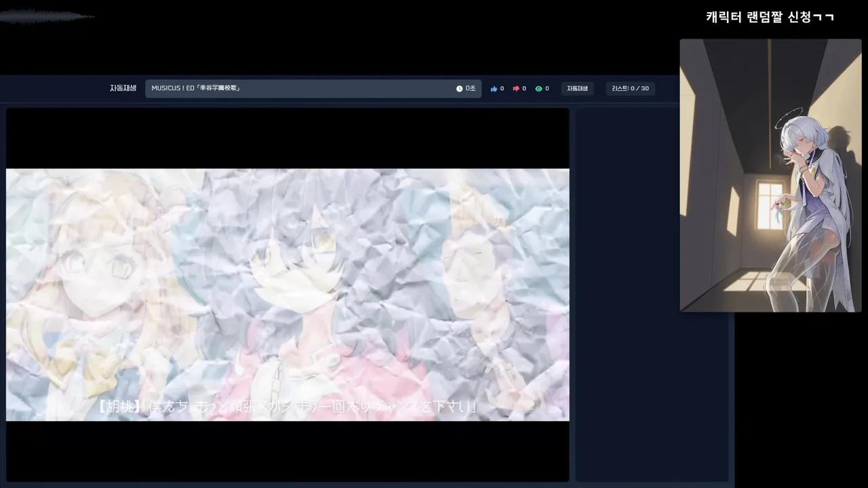The width and height of the screenshot is (868, 488).
Task: Click the anime girl image on the right
Action: (770, 176)
